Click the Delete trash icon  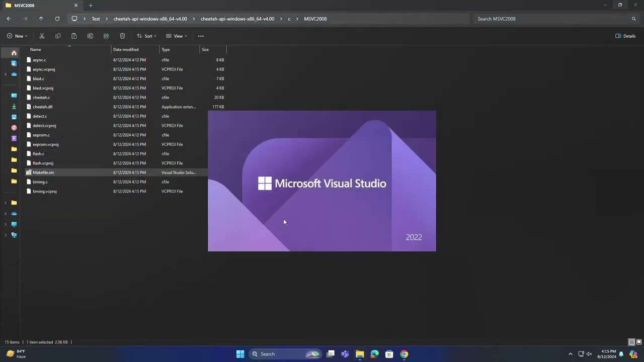click(x=122, y=36)
